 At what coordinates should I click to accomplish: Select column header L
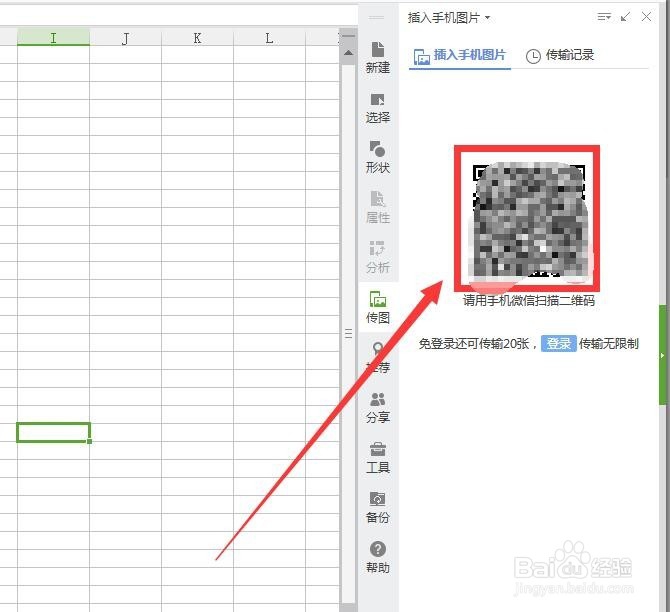click(269, 38)
